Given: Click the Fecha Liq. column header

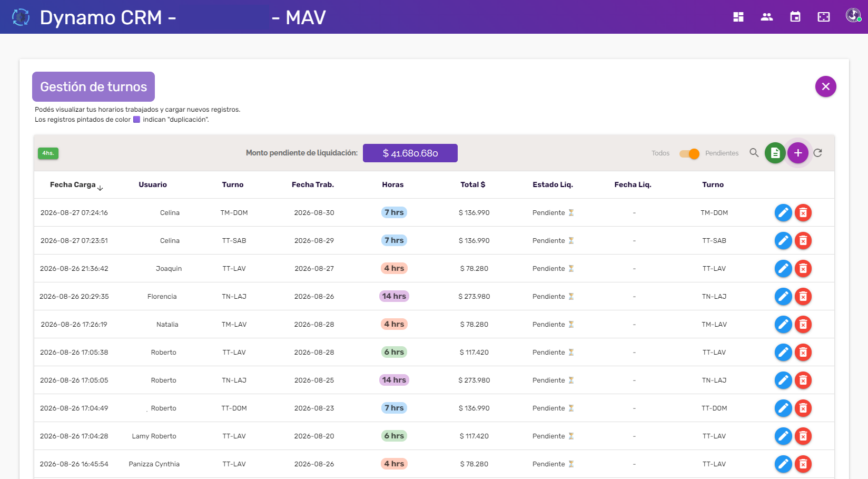Looking at the screenshot, I should click(633, 185).
